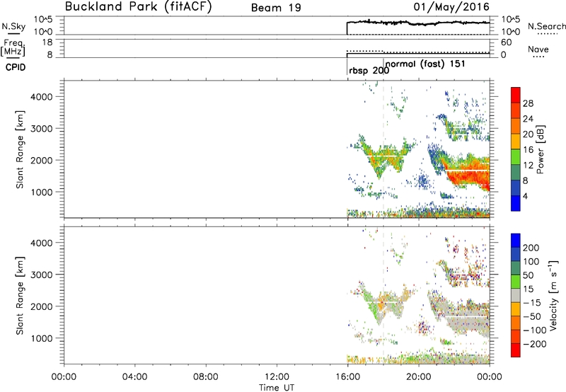Viewport: 566px width, 392px height.
Task: Click the 'Power [dB]' colorbar label
Action: pos(540,150)
